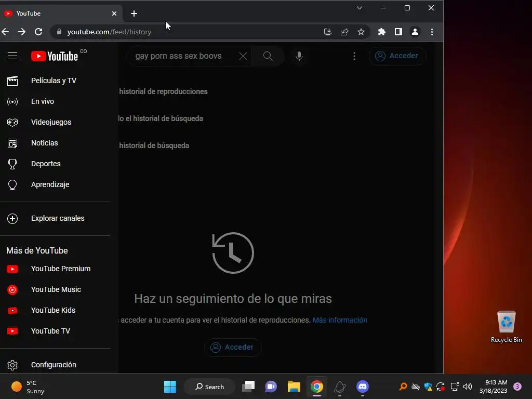Open File Explorer from taskbar
The width and height of the screenshot is (532, 399).
(x=294, y=387)
